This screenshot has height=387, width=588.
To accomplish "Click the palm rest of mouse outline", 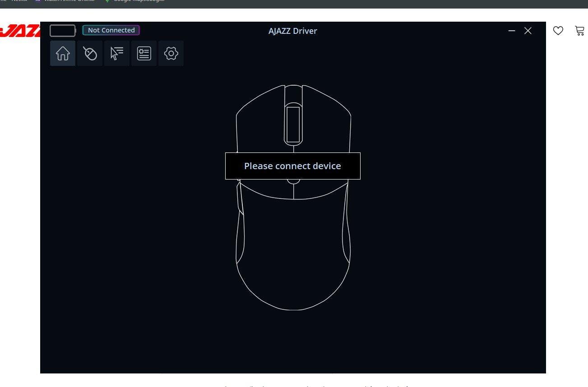I will click(293, 262).
